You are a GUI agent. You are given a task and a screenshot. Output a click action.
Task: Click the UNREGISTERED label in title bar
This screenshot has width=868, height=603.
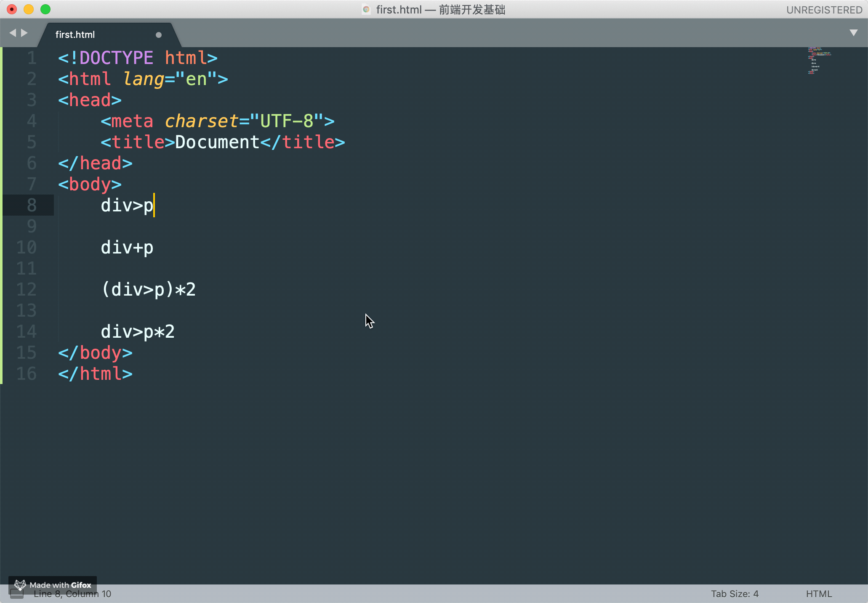pyautogui.click(x=824, y=10)
